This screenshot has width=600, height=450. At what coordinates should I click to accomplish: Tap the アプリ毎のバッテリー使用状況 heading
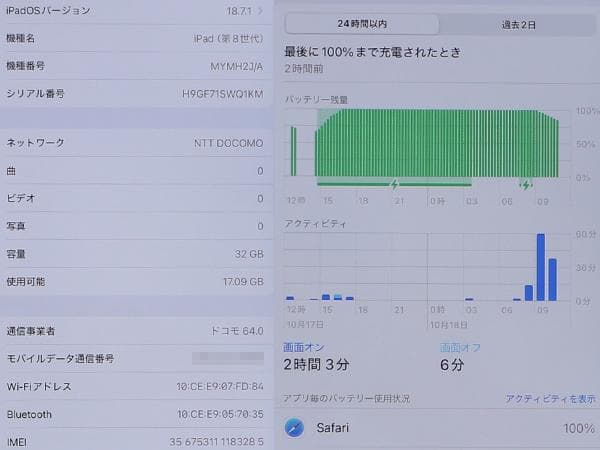click(346, 399)
